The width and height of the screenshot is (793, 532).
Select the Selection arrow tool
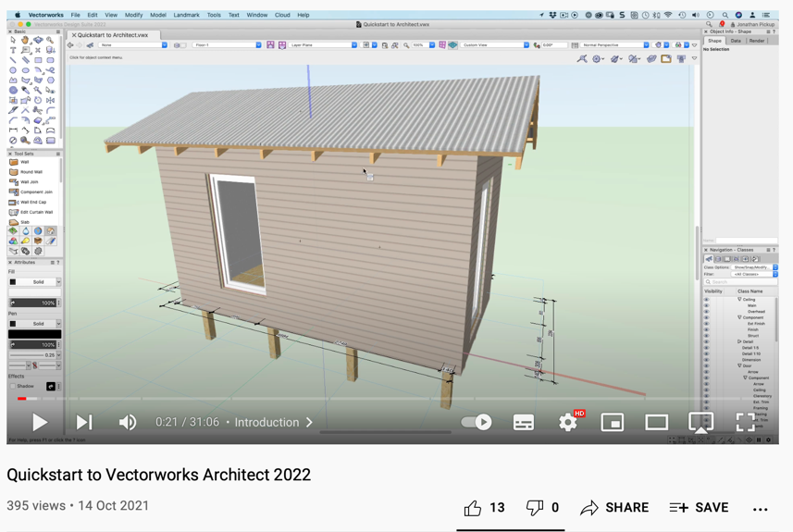pos(13,40)
